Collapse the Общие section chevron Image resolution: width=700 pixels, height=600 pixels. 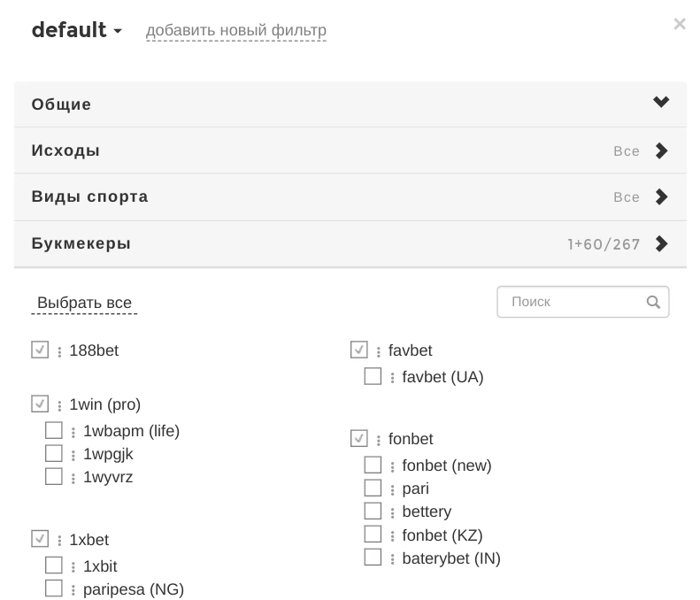[661, 104]
